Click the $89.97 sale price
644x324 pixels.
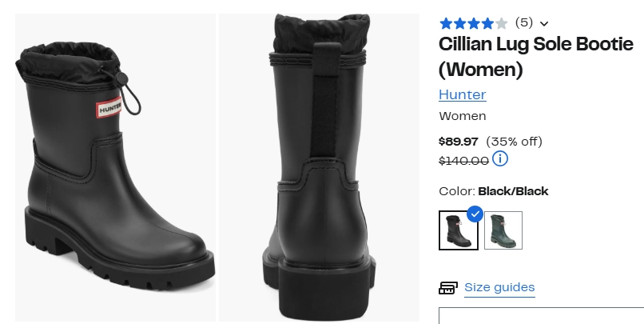click(459, 142)
